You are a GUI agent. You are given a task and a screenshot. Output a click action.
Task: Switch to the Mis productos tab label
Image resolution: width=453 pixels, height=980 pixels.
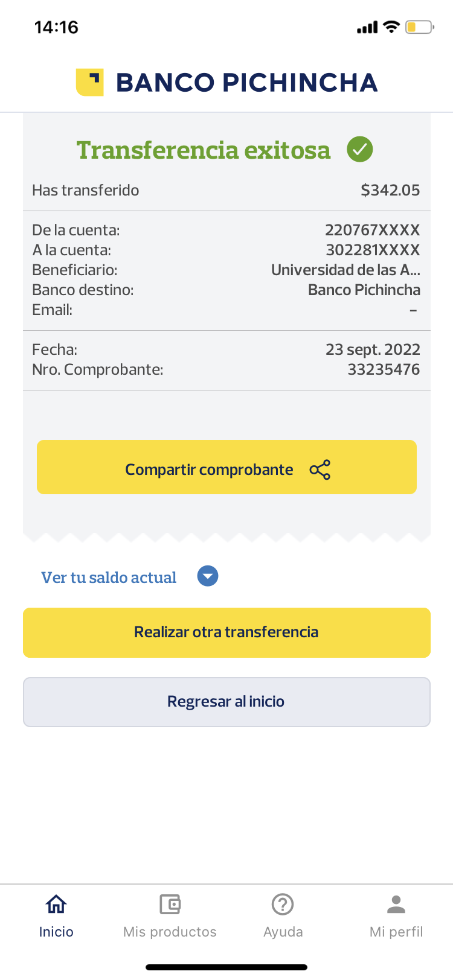tap(170, 932)
